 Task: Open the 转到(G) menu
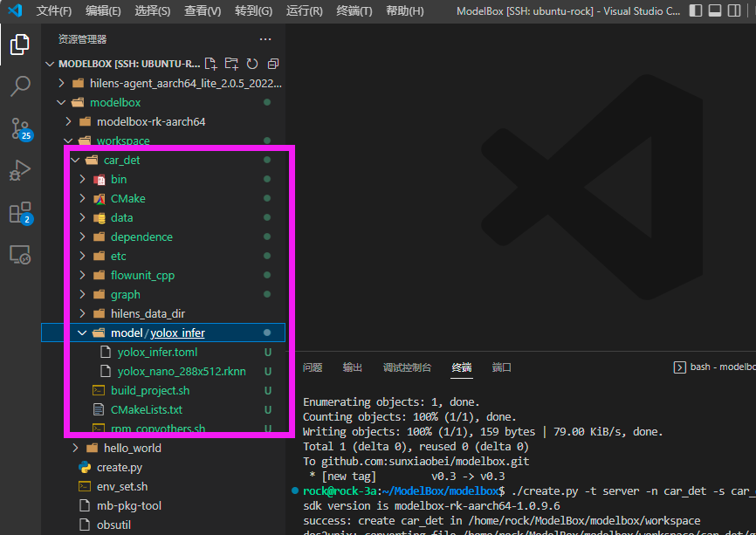(254, 11)
